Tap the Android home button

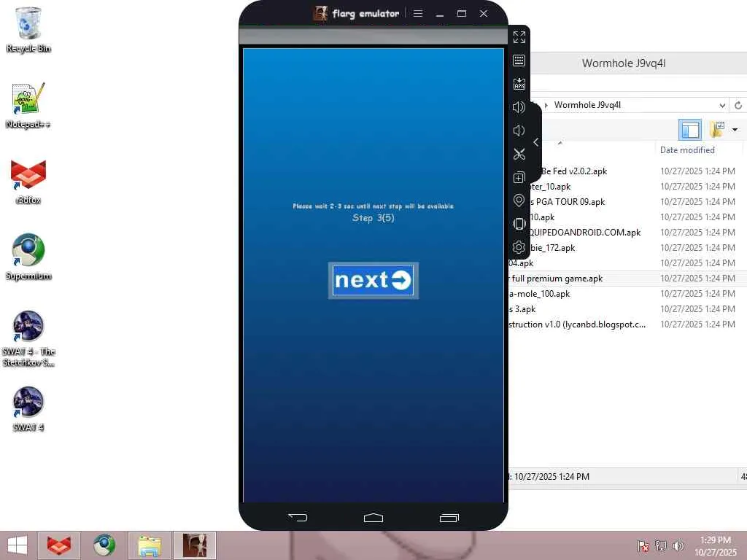tap(373, 518)
